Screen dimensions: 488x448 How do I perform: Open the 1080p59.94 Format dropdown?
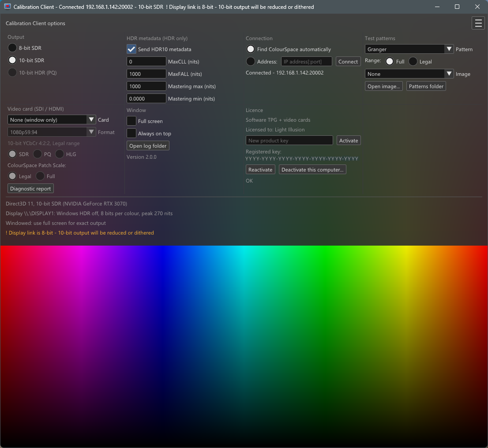pyautogui.click(x=51, y=132)
